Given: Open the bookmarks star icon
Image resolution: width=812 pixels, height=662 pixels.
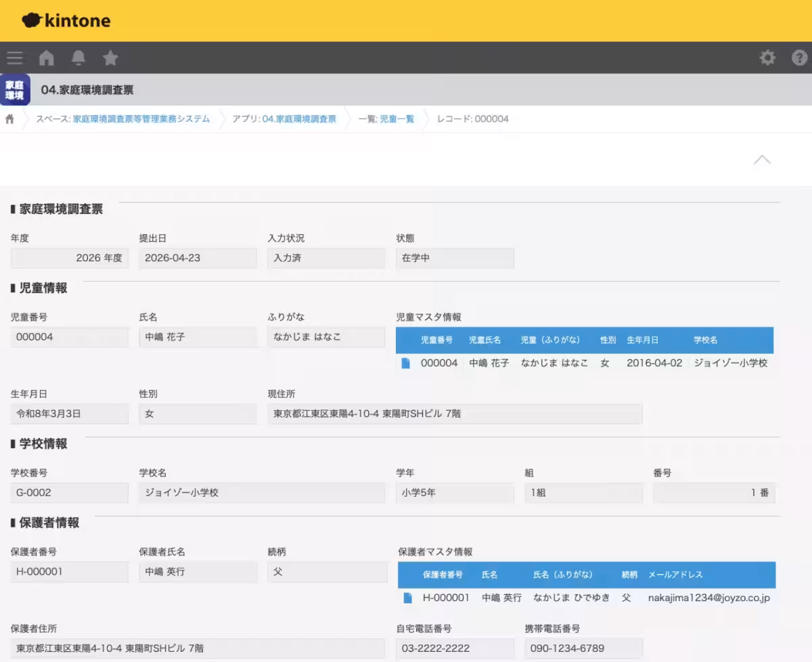Looking at the screenshot, I should [x=110, y=58].
